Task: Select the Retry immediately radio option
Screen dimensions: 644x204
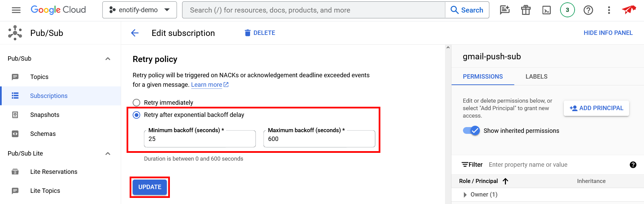Action: pos(136,103)
